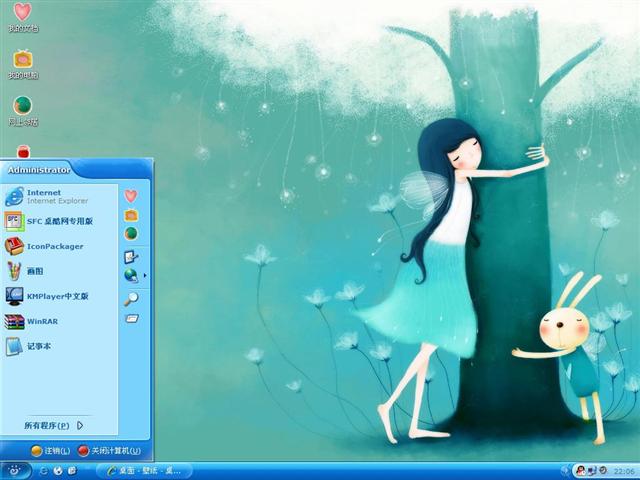This screenshot has width=640, height=480.
Task: Click the Administrator user header in Start menu
Action: tap(40, 170)
